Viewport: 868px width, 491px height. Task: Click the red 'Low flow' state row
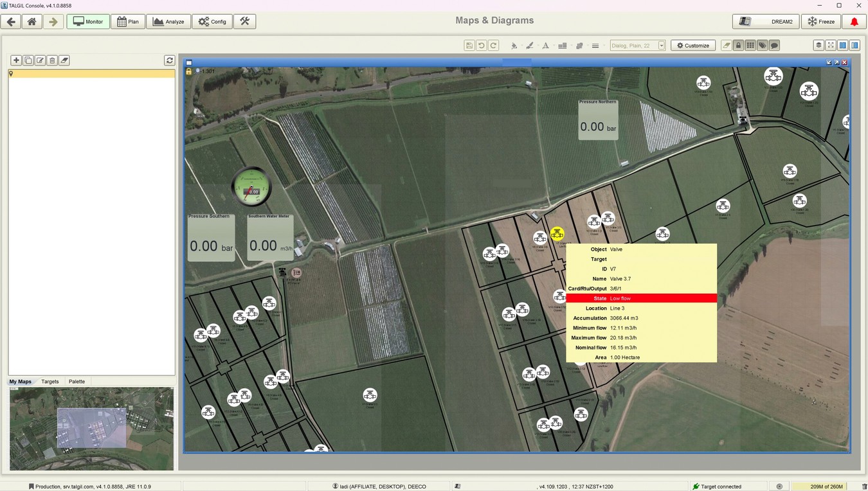coord(642,298)
